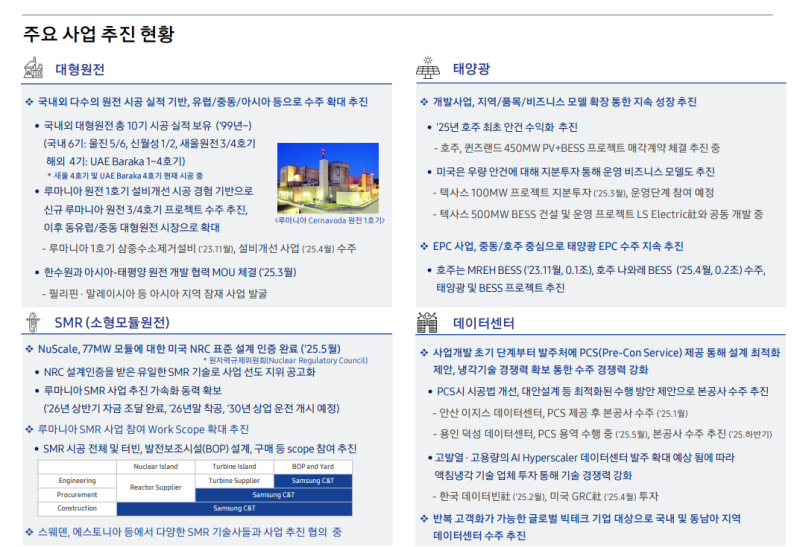The height and width of the screenshot is (547, 800).
Task: Click the 'Engineering' row label in the table
Action: 77,480
